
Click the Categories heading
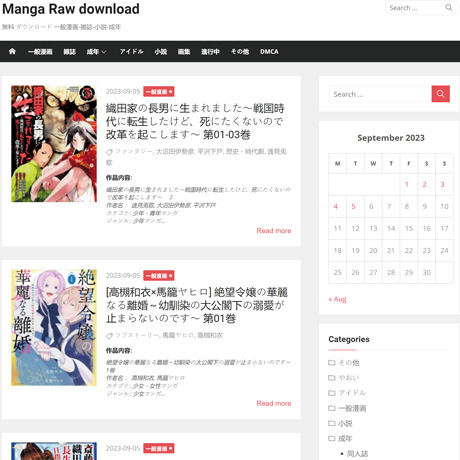tap(349, 339)
